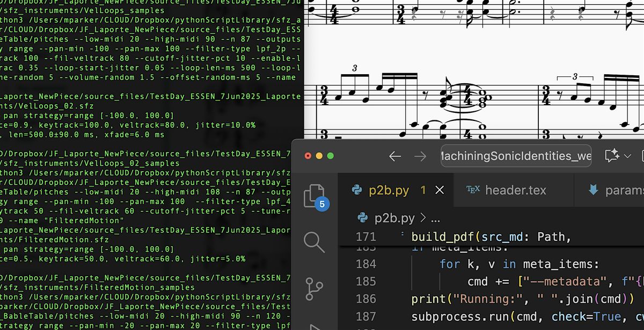Click the green zoom window button

click(x=331, y=156)
